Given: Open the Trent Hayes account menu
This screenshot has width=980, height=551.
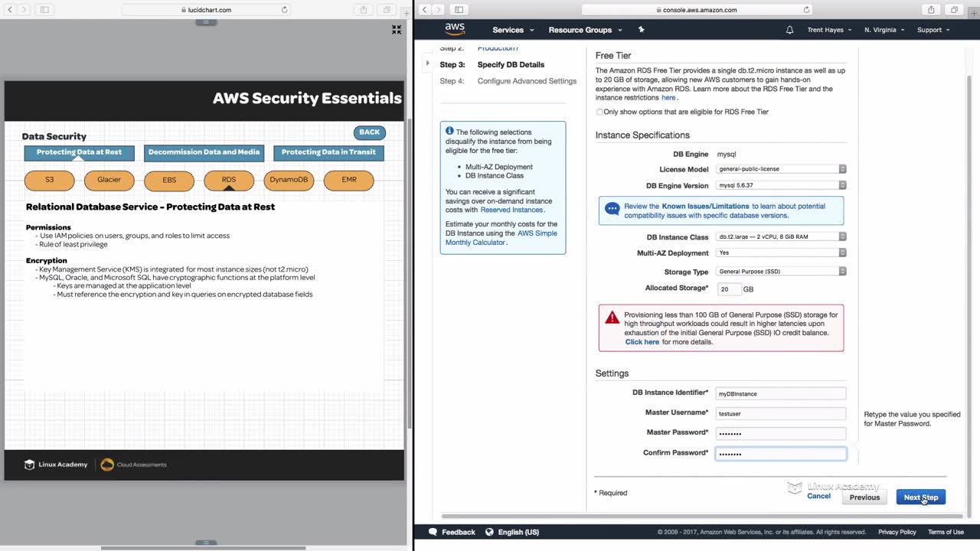Looking at the screenshot, I should click(x=829, y=30).
